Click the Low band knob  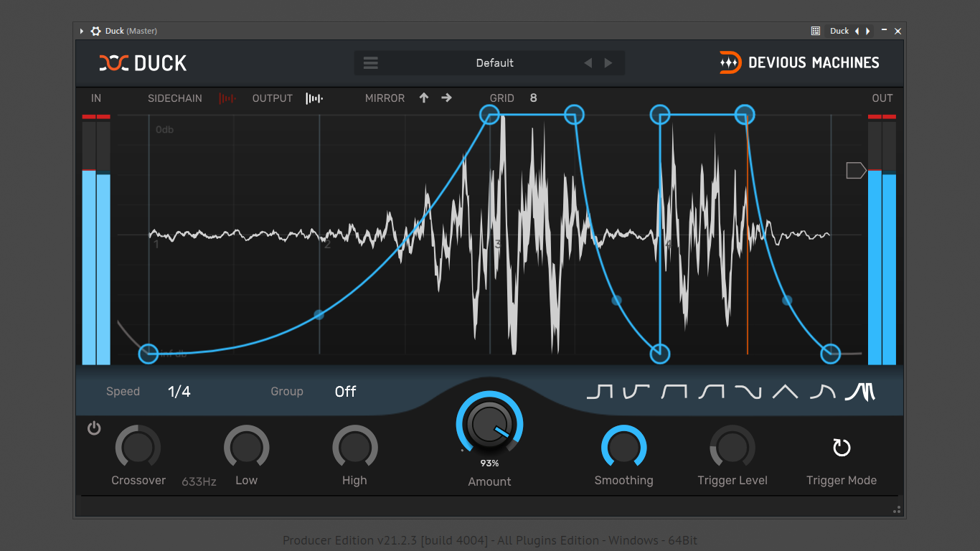[x=247, y=448]
